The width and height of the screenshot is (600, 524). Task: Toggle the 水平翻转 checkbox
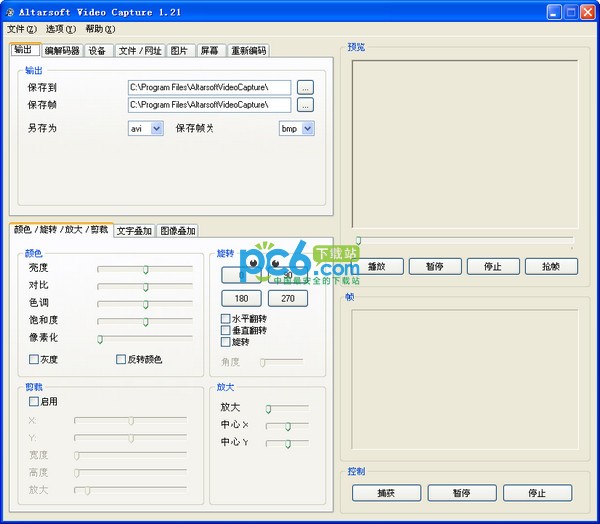[x=225, y=318]
